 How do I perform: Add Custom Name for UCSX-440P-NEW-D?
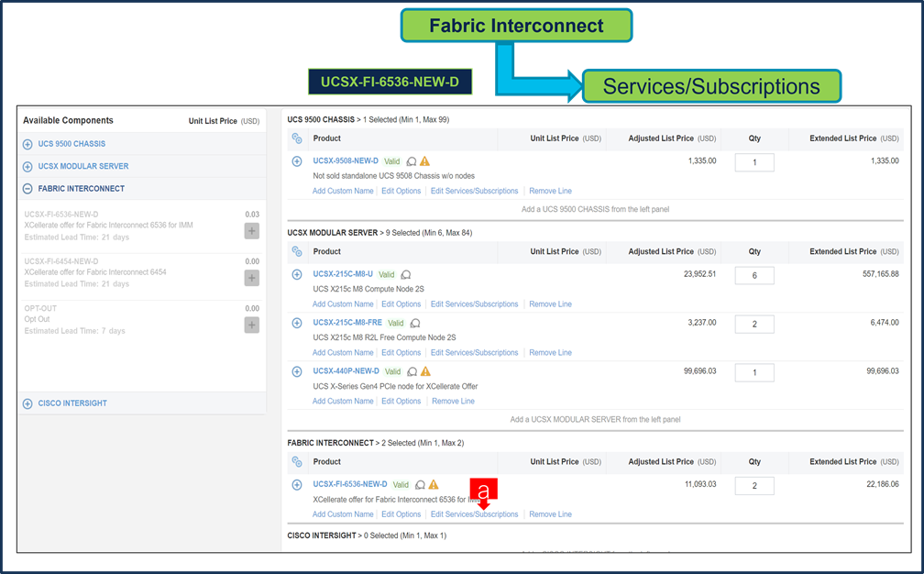(x=343, y=401)
